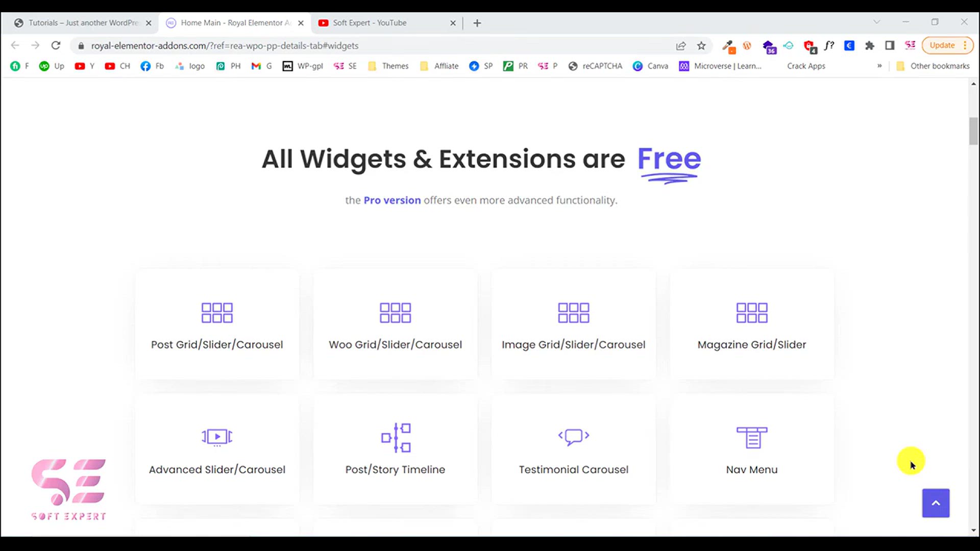Bookmark this page with the star icon
The image size is (980, 551).
701,45
